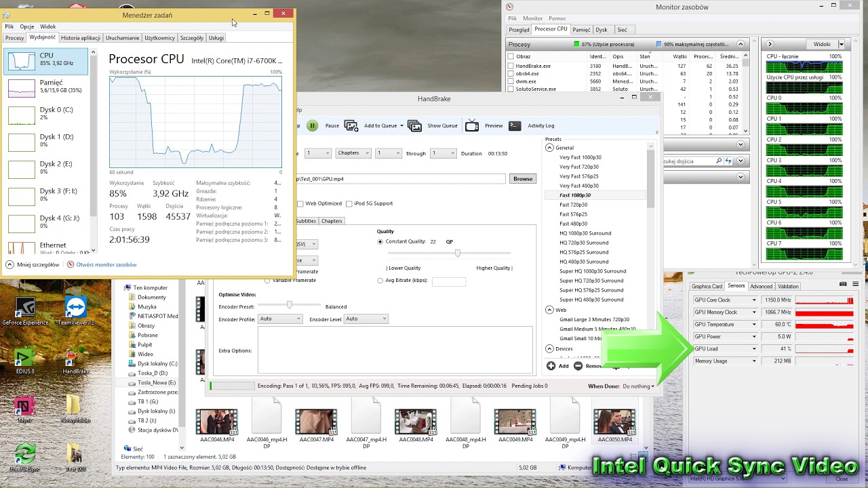Switch to Historia aplikacji tab in Task Manager
The height and width of the screenshot is (488, 868).
pyautogui.click(x=81, y=38)
